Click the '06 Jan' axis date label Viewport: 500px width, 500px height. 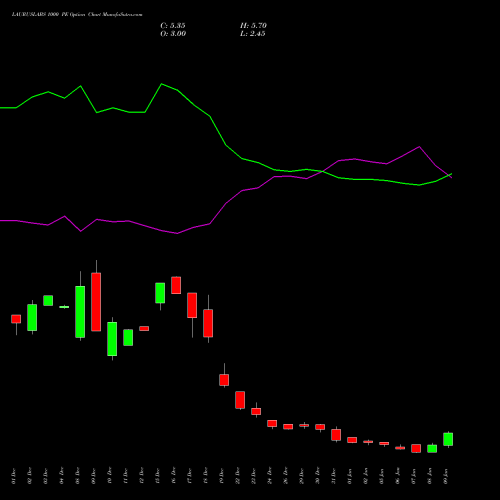(x=398, y=476)
